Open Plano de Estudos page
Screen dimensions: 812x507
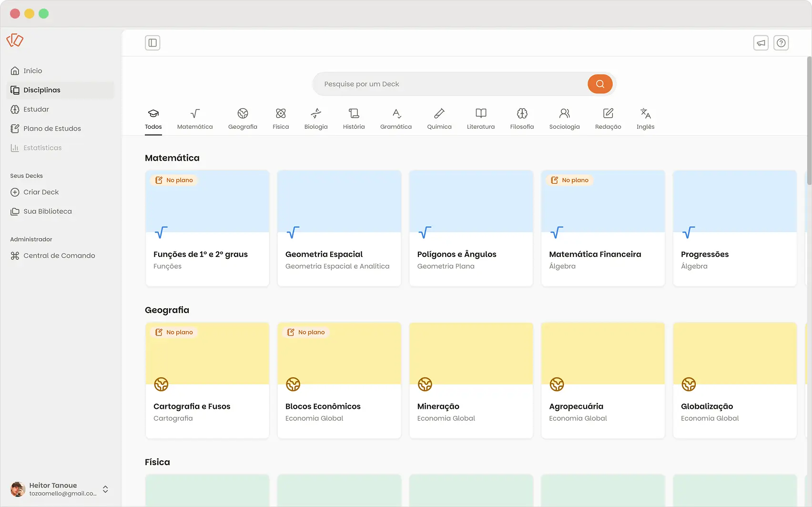[x=61, y=129]
